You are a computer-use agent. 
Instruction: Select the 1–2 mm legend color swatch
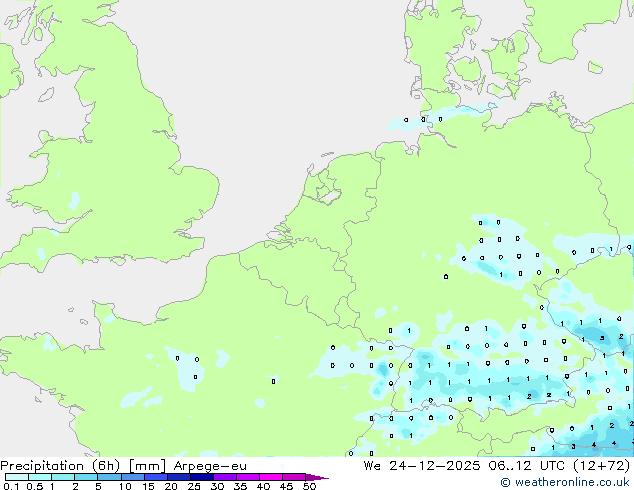click(x=63, y=477)
